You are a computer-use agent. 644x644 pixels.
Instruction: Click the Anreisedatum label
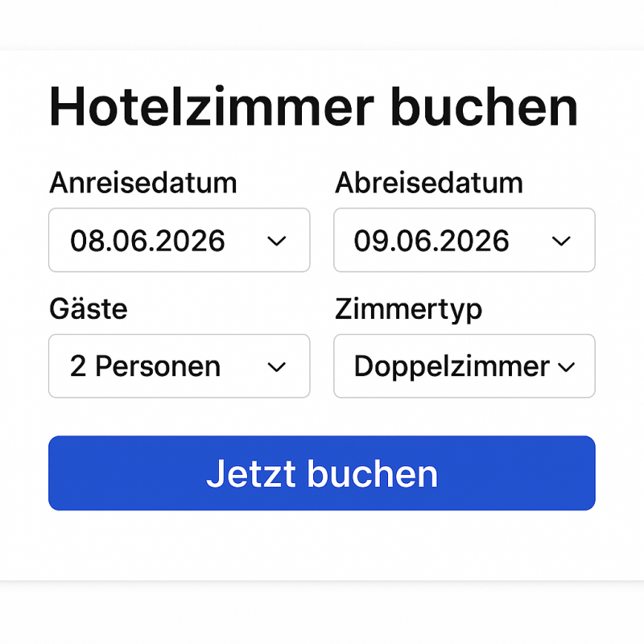point(143,183)
